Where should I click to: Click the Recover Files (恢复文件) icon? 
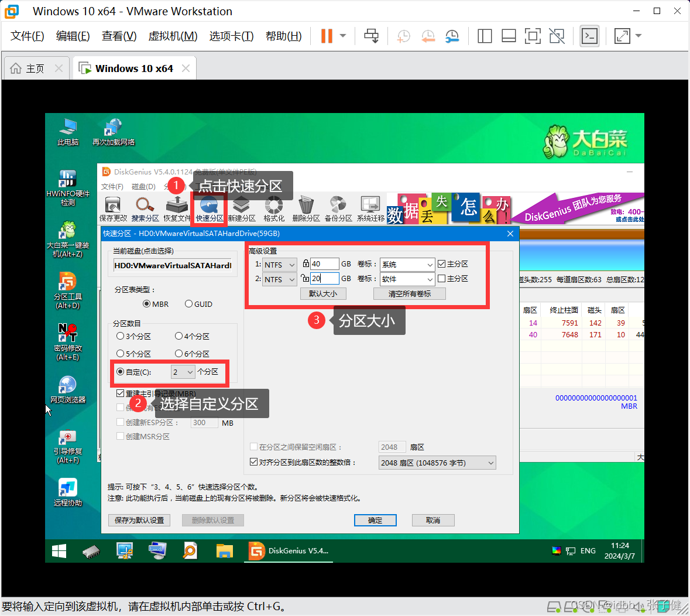[177, 208]
